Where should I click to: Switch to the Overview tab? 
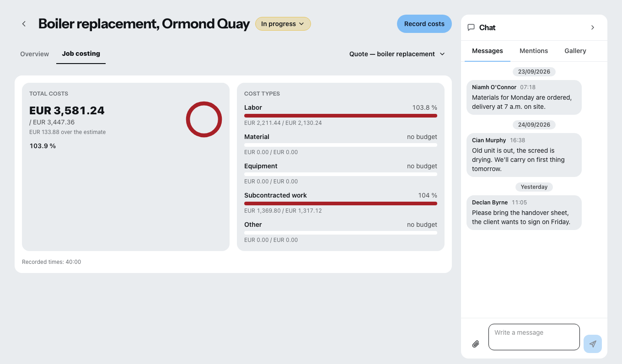pos(34,54)
